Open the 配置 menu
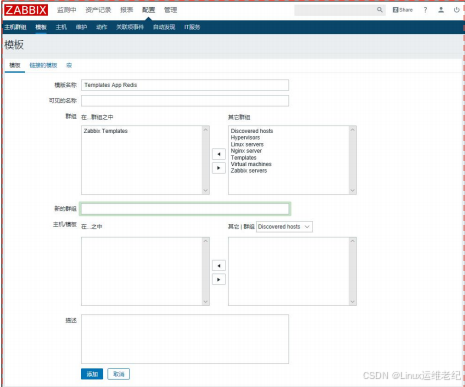The height and width of the screenshot is (387, 465). [148, 10]
